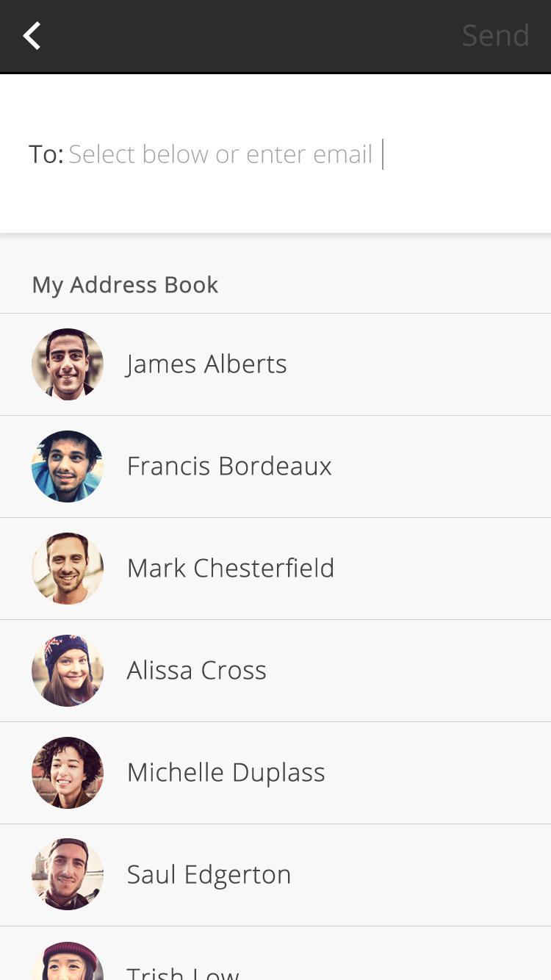Image resolution: width=551 pixels, height=980 pixels.
Task: Tap Mark Chesterfield's profile photo
Action: (68, 569)
